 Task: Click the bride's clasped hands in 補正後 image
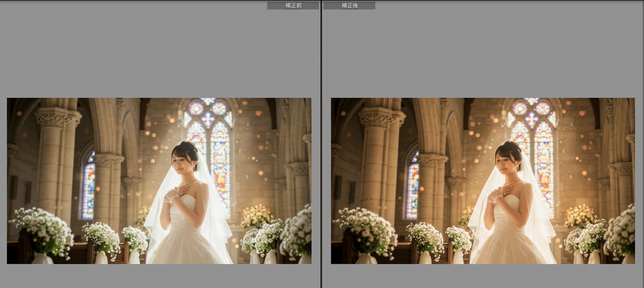pos(496,195)
